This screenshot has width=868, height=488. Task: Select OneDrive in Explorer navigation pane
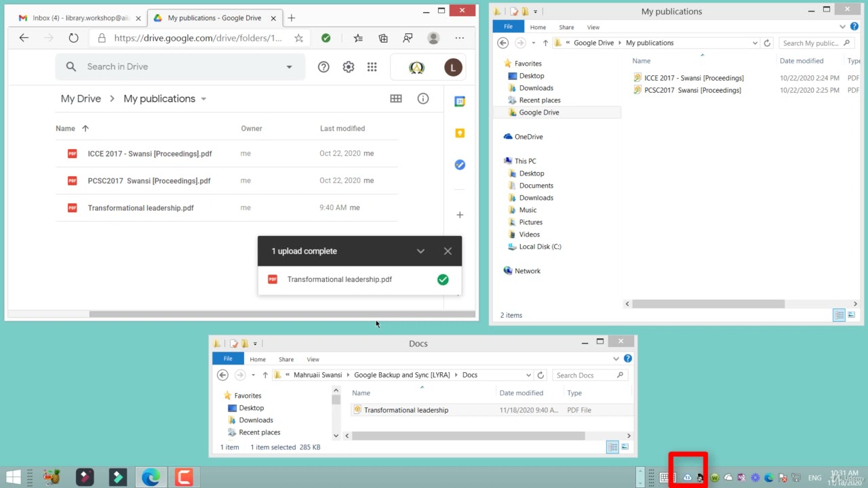[x=528, y=137]
